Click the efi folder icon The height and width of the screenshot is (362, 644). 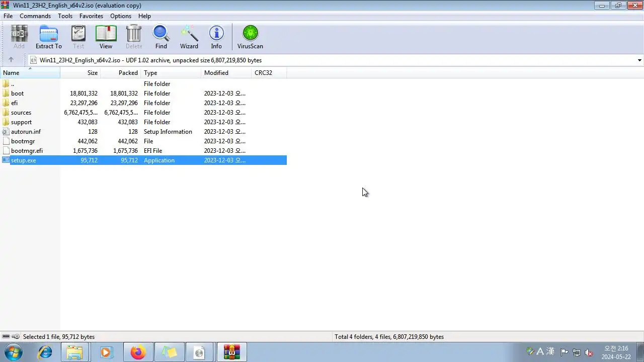(6, 103)
